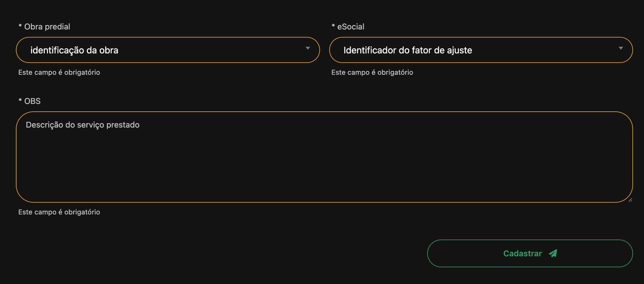Click the Obra predial dropdown arrow
The width and height of the screenshot is (644, 284).
click(308, 48)
